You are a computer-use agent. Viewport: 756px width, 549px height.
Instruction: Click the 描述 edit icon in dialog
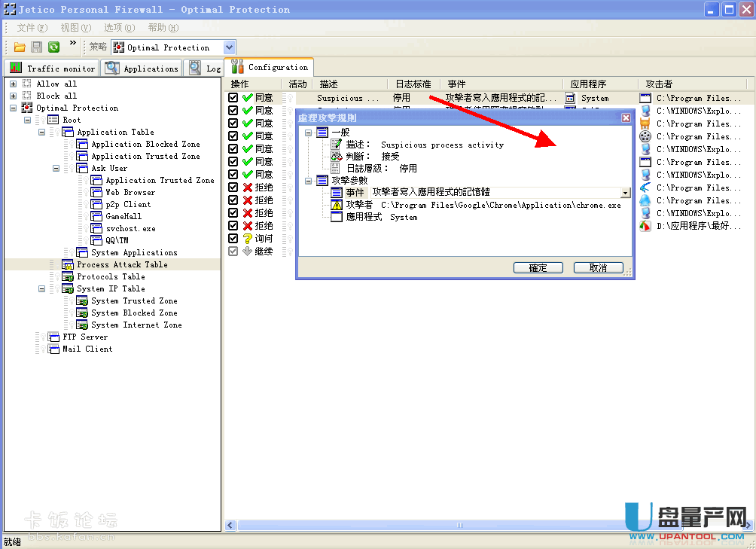(x=337, y=145)
